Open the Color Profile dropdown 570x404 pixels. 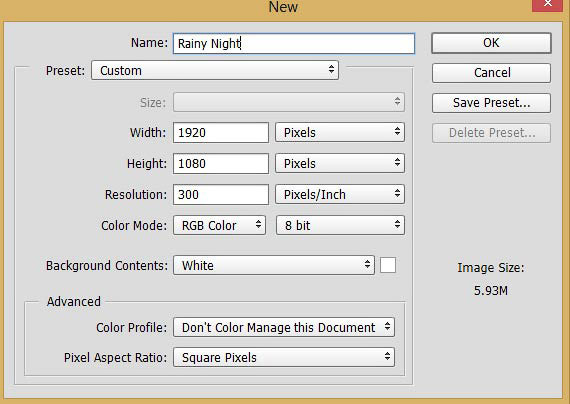(284, 327)
